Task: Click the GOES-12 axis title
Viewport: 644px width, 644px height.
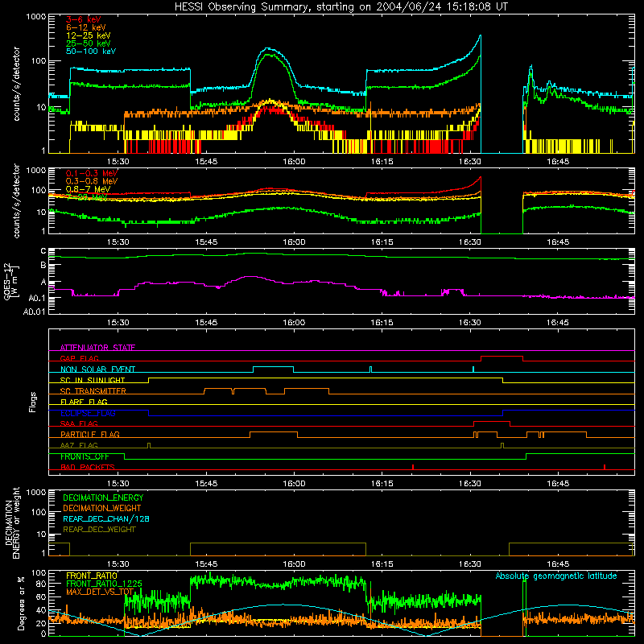Action: pos(11,281)
